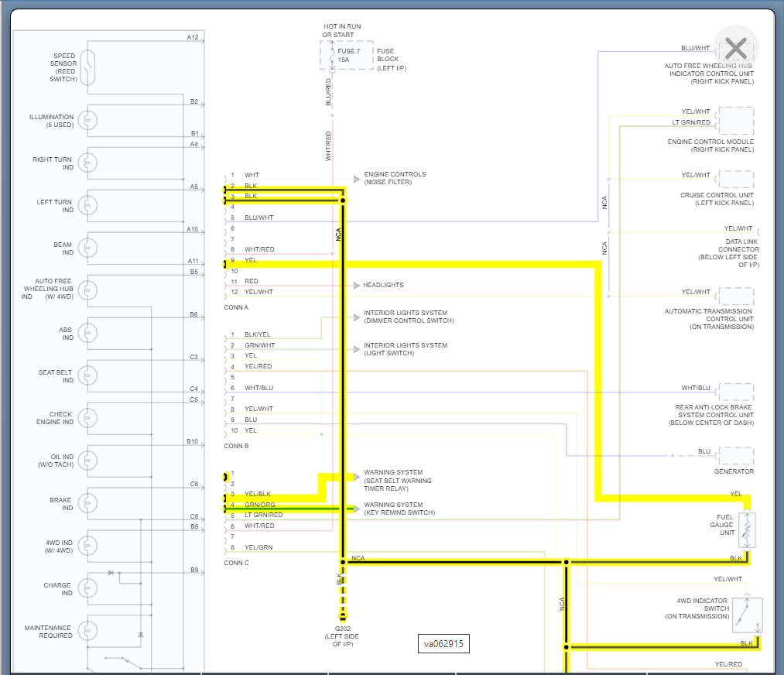Select CONN C pin 5 LT GRN/RED wire
The width and height of the screenshot is (784, 675).
pyautogui.click(x=263, y=515)
